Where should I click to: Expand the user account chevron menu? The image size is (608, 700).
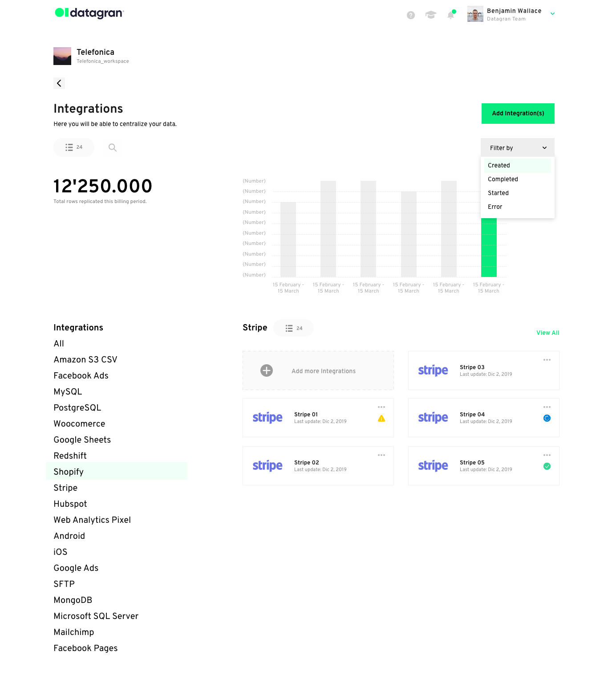tap(552, 14)
